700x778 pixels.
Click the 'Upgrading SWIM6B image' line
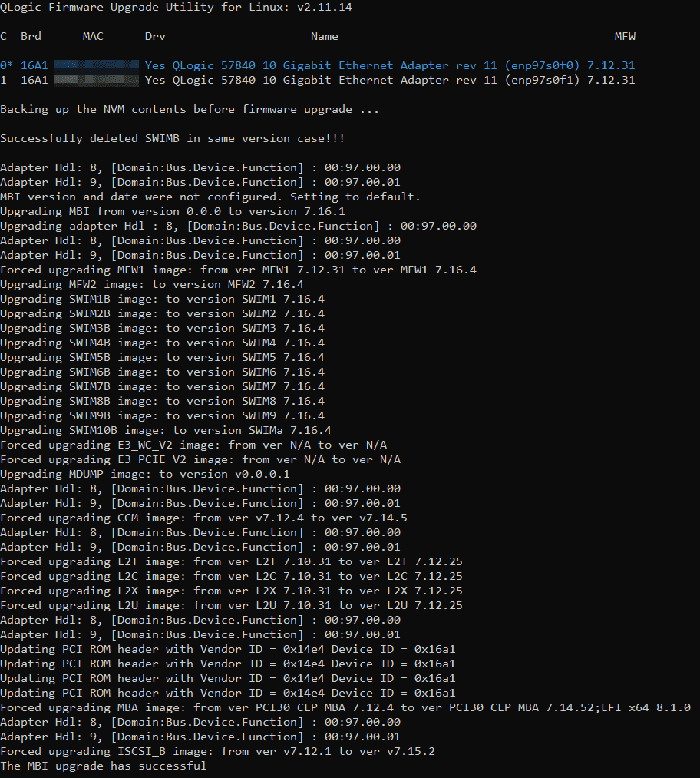[x=162, y=372]
